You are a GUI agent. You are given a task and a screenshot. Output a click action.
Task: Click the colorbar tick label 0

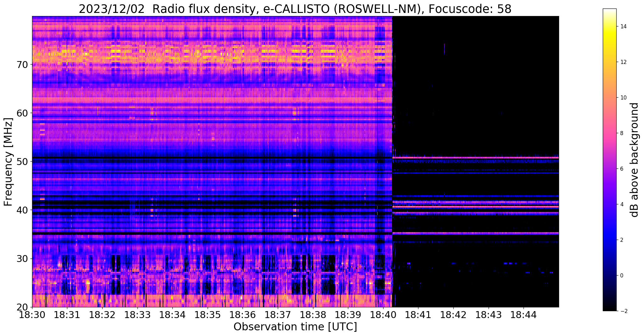tap(621, 276)
